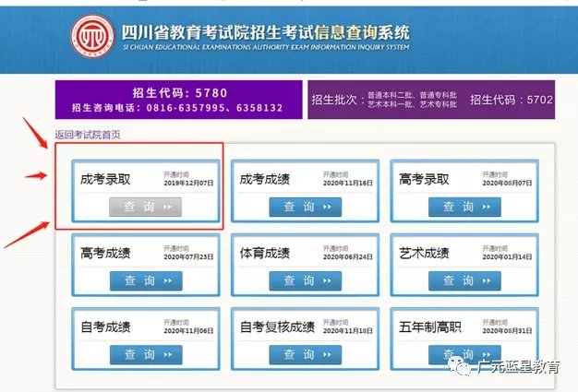Click the date 2020年06月24日
578x392 pixels.
[x=347, y=257]
